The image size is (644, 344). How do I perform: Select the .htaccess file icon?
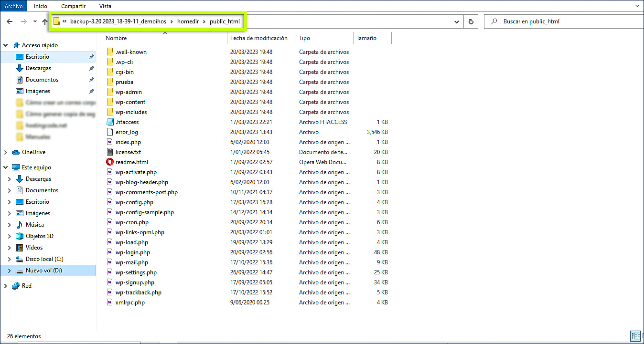point(110,122)
